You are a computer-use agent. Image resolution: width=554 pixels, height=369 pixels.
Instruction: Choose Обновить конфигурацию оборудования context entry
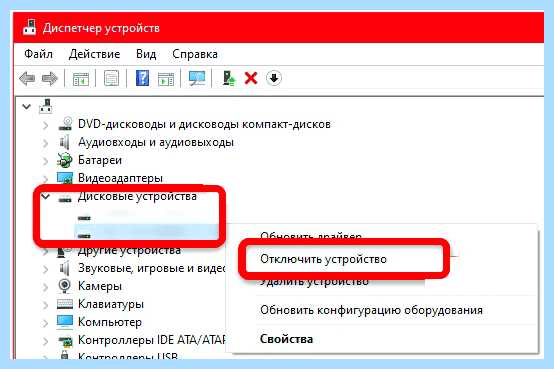371,310
